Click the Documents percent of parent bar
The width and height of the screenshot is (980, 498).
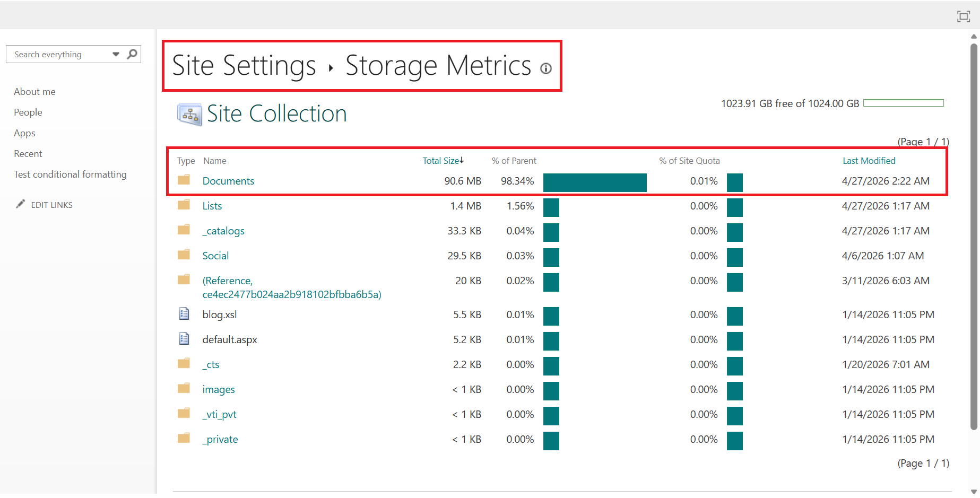[x=595, y=182]
